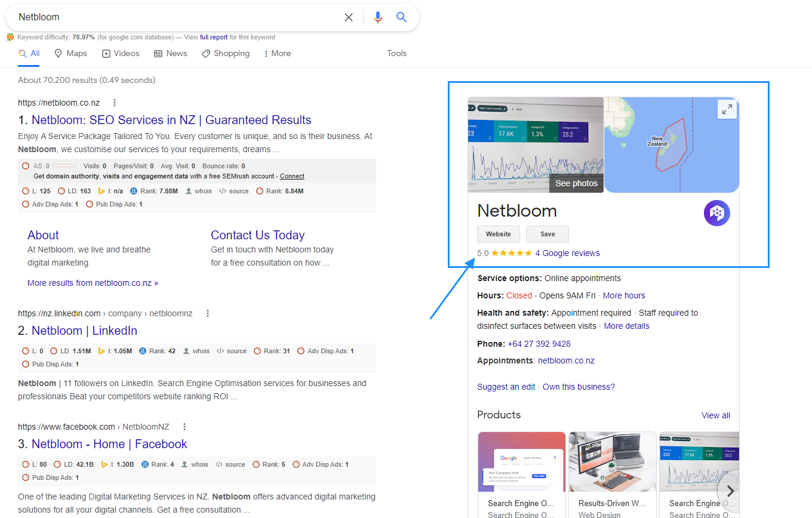
Task: Open the New Zealand map thumbnail
Action: pos(672,145)
